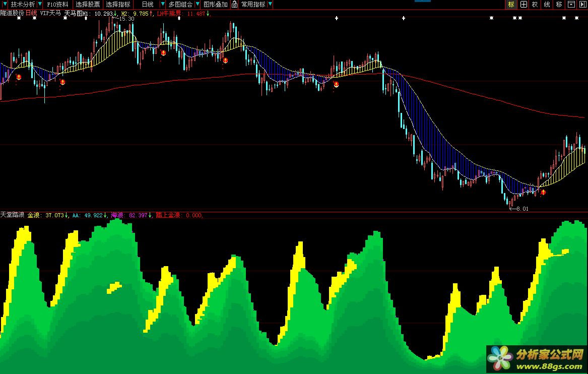Click the rightmost star info marker at top
Image resolution: width=588 pixels, height=374 pixels.
(x=576, y=18)
